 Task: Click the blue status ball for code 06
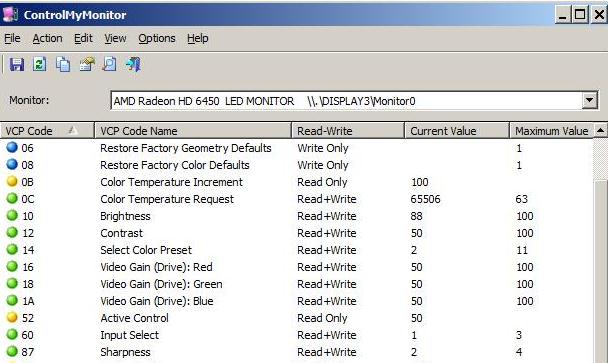coord(12,147)
